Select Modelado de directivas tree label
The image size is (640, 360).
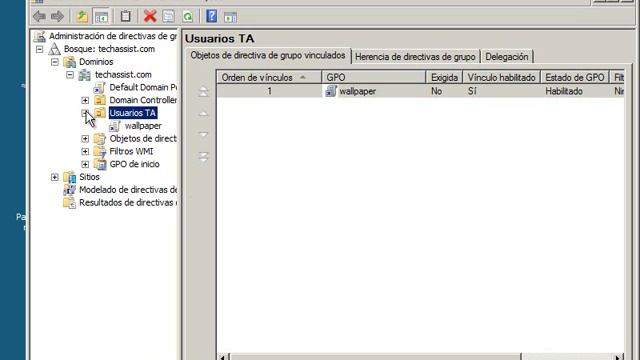pyautogui.click(x=128, y=190)
